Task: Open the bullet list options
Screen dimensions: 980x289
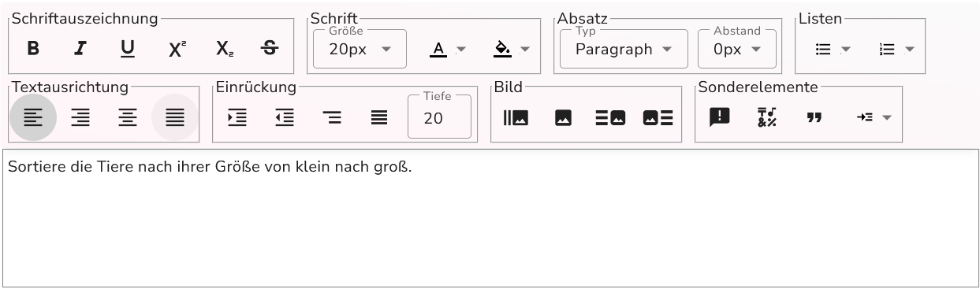Action: click(833, 49)
